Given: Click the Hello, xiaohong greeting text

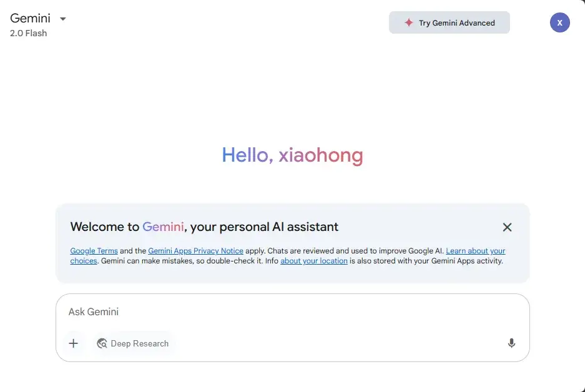Looking at the screenshot, I should pyautogui.click(x=292, y=155).
